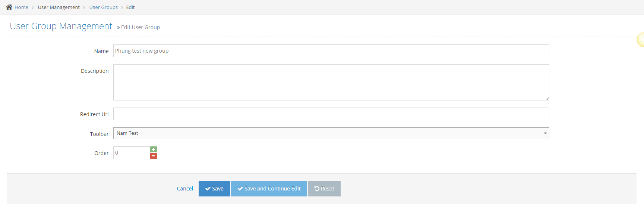Increase Order with green plus button
Viewport: 644px width, 211px height.
pyautogui.click(x=154, y=149)
